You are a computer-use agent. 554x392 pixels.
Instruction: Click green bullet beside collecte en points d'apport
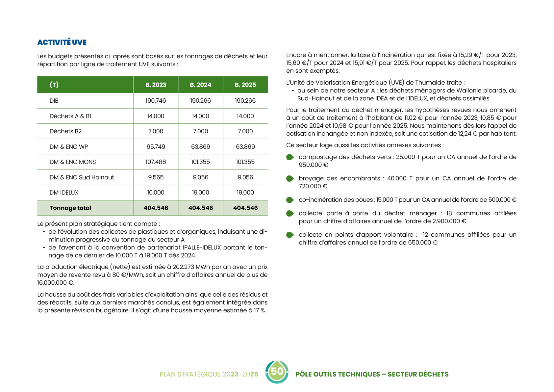tap(290, 235)
